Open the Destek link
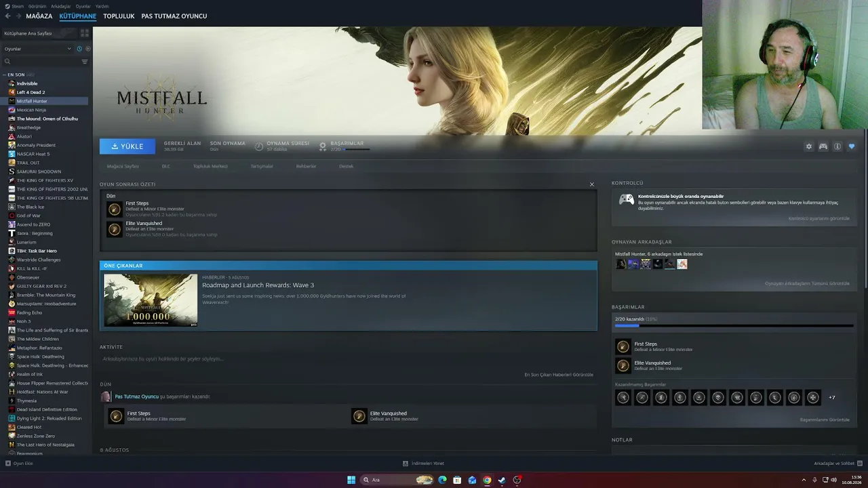868x488 pixels. 347,166
